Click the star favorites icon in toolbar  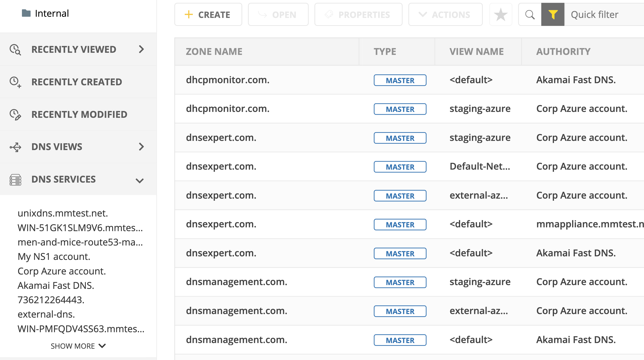tap(500, 15)
